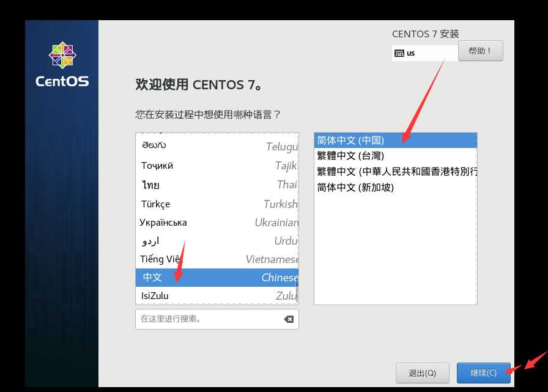This screenshot has width=548, height=392.
Task: Select Türkçe from the language list
Action: (x=183, y=204)
